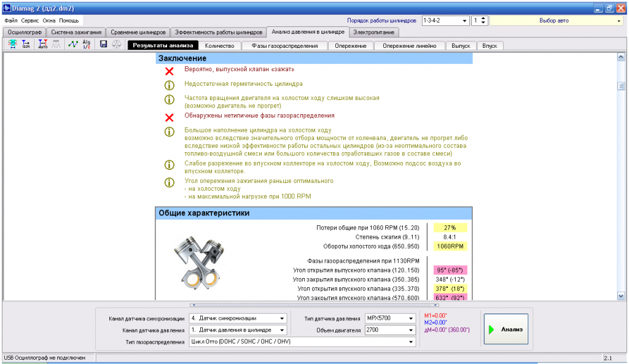
Task: Click info icon beside Большое наполнение цилиндра
Action: pyautogui.click(x=170, y=132)
